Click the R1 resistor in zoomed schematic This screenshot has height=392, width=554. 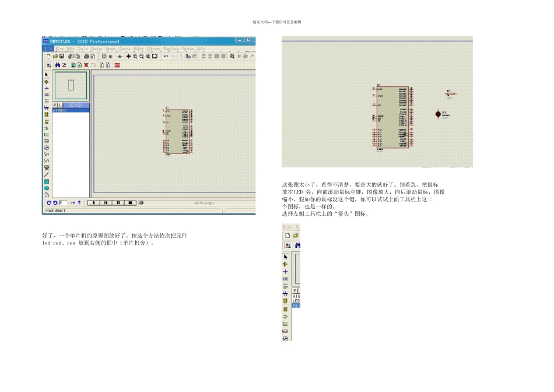click(450, 94)
